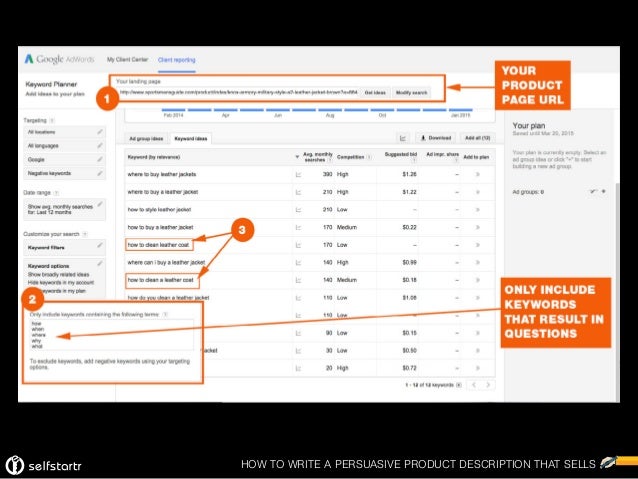This screenshot has height=479, width=638.
Task: Click 'Show broadly related ideas' option text
Action: coord(59,275)
